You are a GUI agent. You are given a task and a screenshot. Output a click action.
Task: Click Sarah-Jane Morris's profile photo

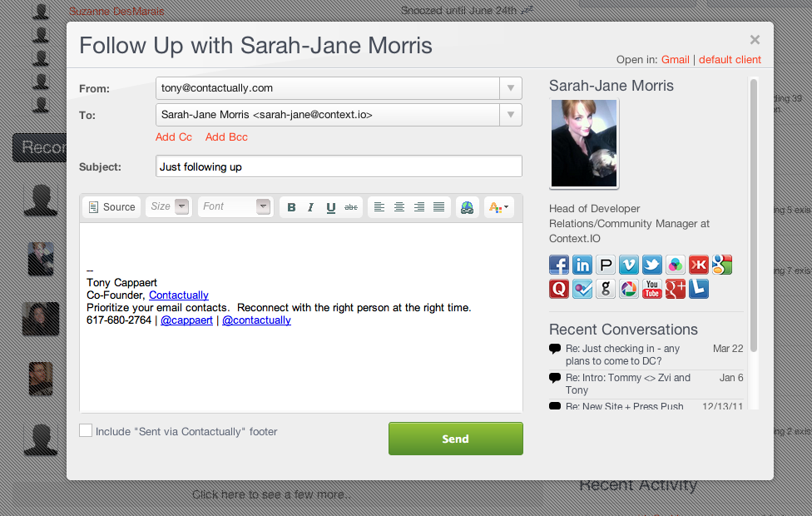[x=584, y=143]
